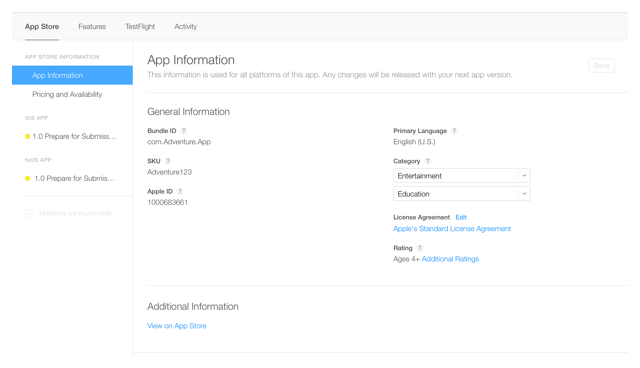Select the Bundle ID value com.Adventure.App

(x=179, y=142)
